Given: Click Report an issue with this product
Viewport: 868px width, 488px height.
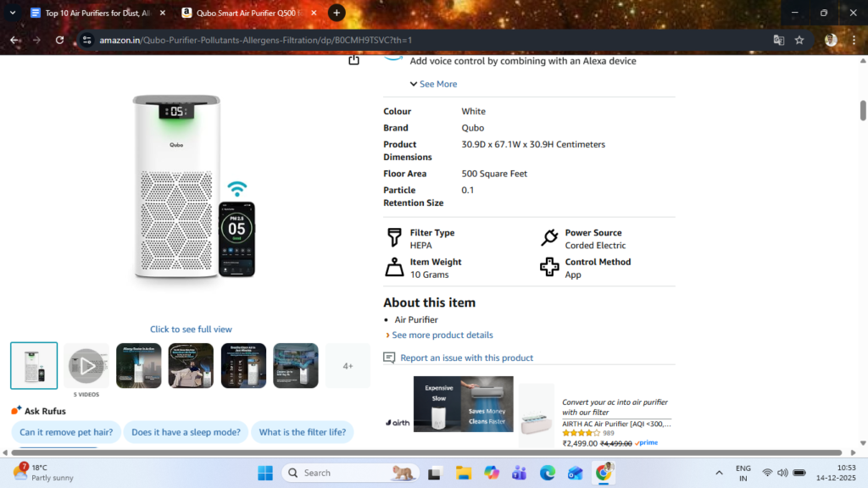Looking at the screenshot, I should pos(466,358).
